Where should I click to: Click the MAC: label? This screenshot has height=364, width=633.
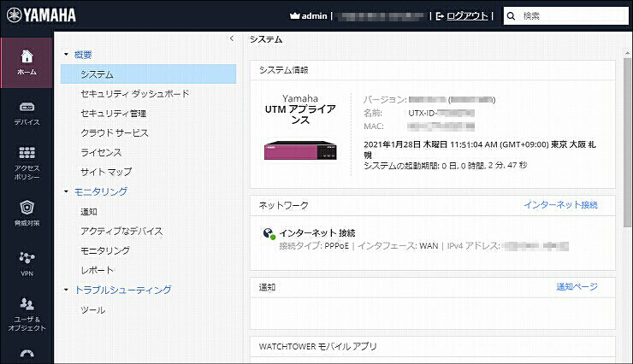pyautogui.click(x=374, y=126)
